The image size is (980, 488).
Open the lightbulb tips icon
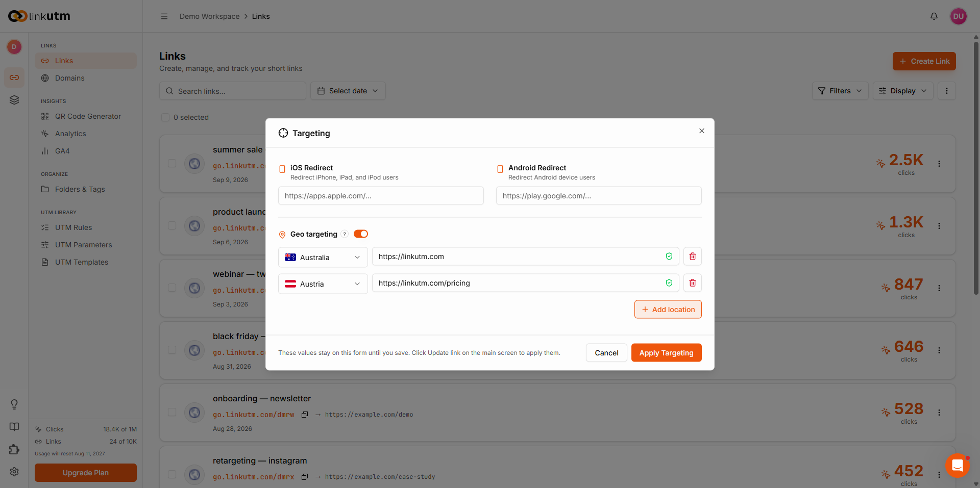(14, 404)
